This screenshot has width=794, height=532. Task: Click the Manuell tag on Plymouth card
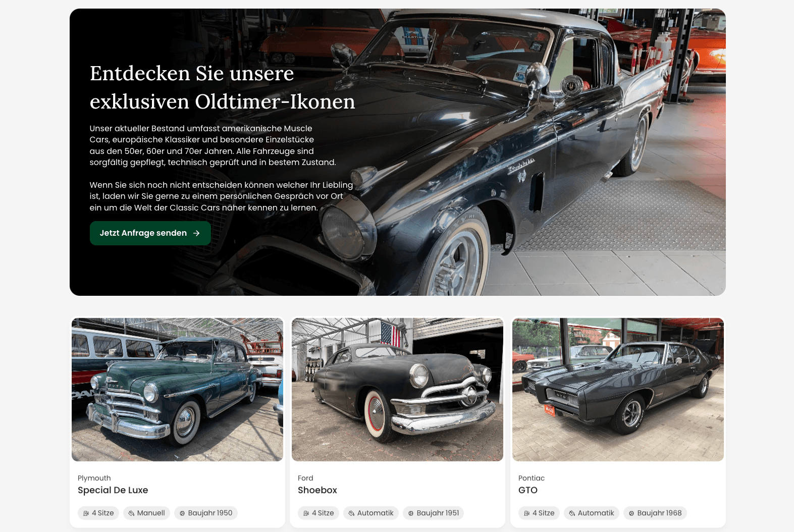click(146, 513)
